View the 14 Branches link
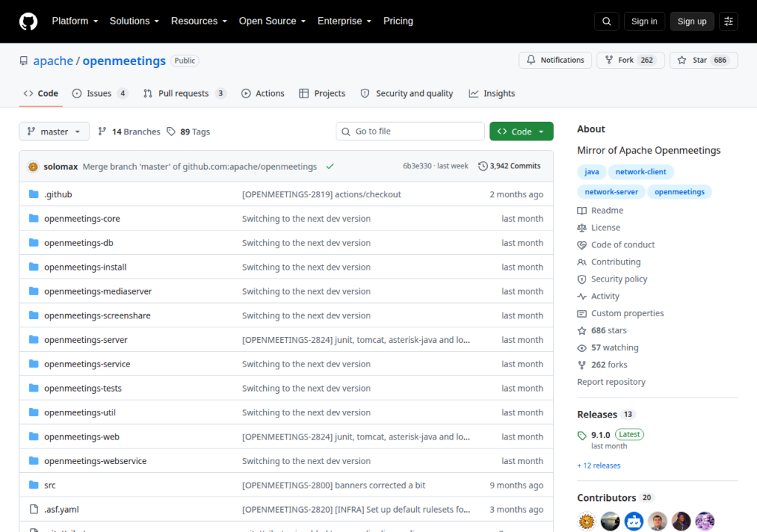Image resolution: width=757 pixels, height=532 pixels. point(129,132)
